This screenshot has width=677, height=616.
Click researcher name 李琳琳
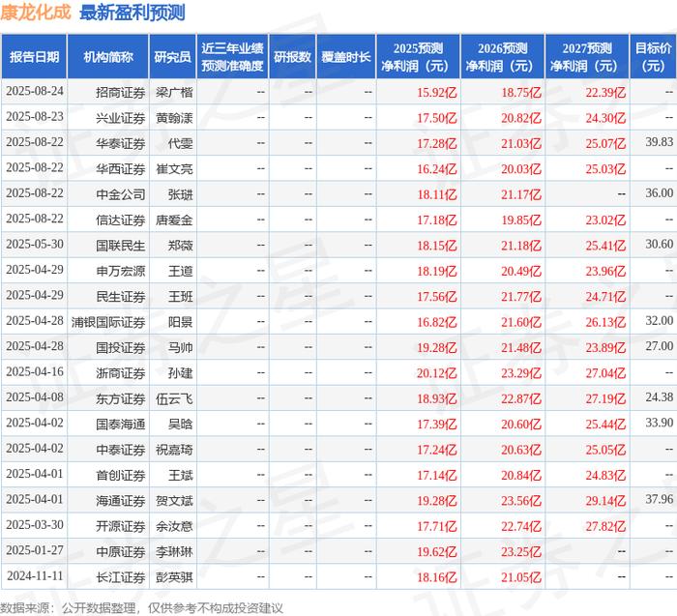(x=174, y=551)
